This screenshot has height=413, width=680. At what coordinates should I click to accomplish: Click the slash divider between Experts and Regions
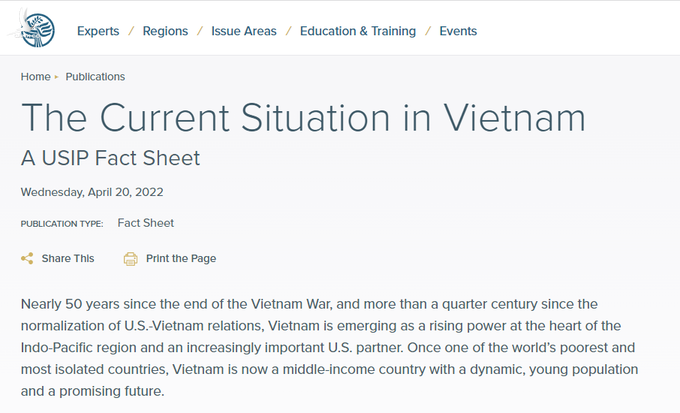tap(131, 31)
